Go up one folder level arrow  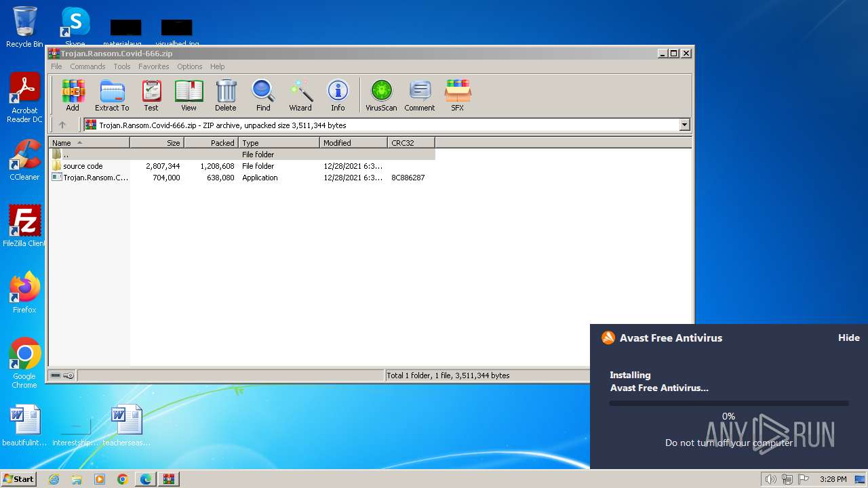tap(62, 125)
